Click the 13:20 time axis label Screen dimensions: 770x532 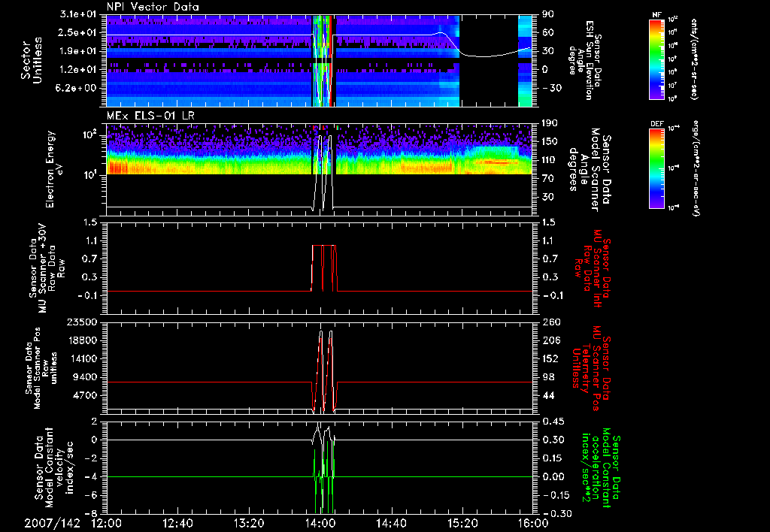click(x=249, y=524)
